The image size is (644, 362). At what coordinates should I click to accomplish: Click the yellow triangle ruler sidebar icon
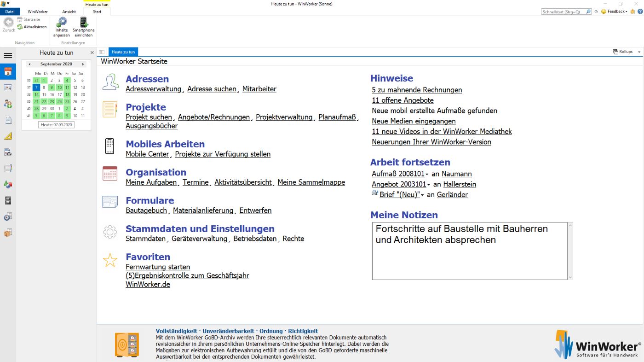click(x=8, y=136)
